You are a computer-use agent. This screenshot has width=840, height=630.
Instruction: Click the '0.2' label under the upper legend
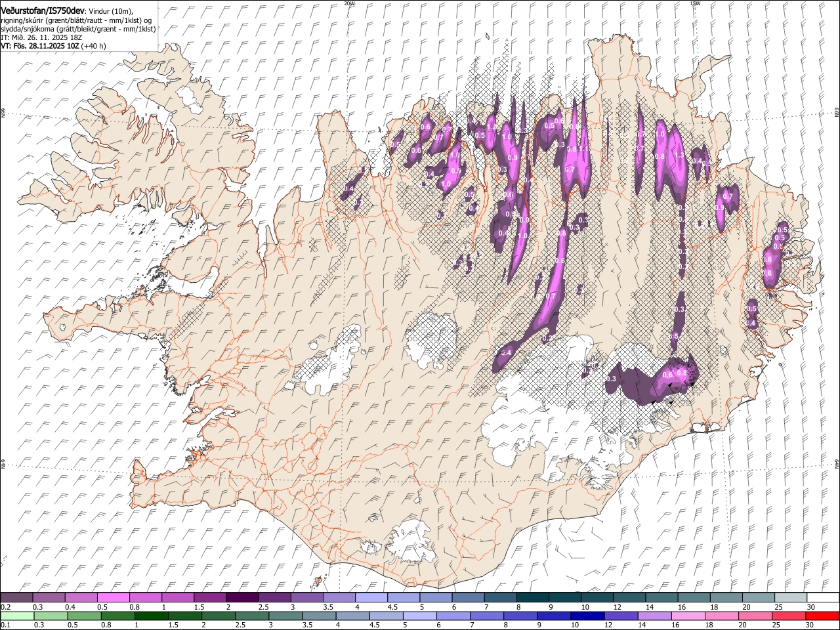[x=5, y=607]
